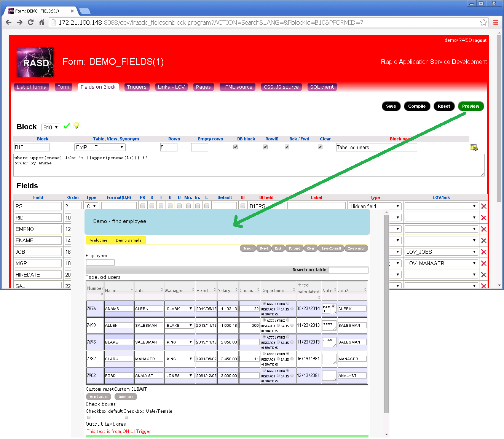The image size is (504, 439).
Task: Click the lightbulb icon next to Block B10
Action: click(x=76, y=126)
